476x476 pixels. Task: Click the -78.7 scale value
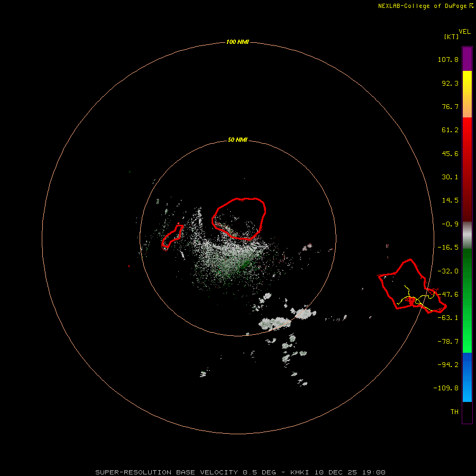(x=448, y=342)
